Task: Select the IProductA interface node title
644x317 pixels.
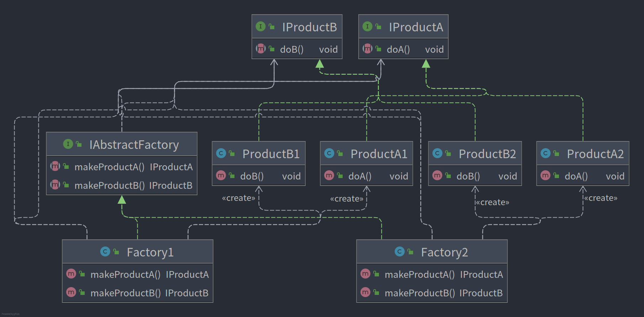Action: pos(416,27)
